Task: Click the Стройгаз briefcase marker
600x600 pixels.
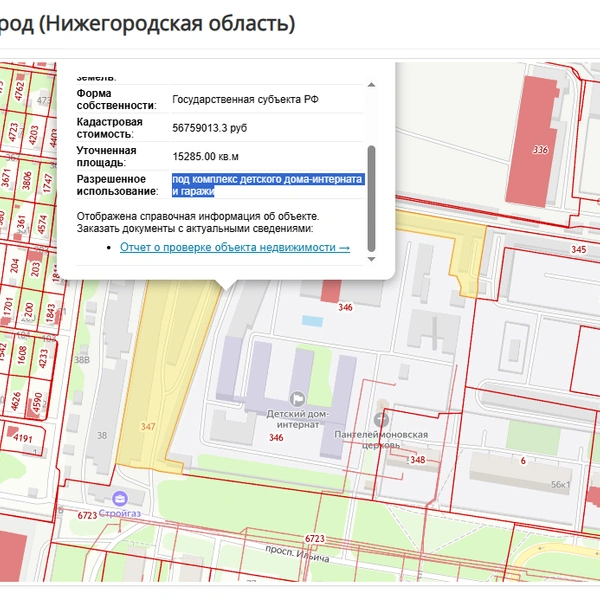Action: click(120, 499)
